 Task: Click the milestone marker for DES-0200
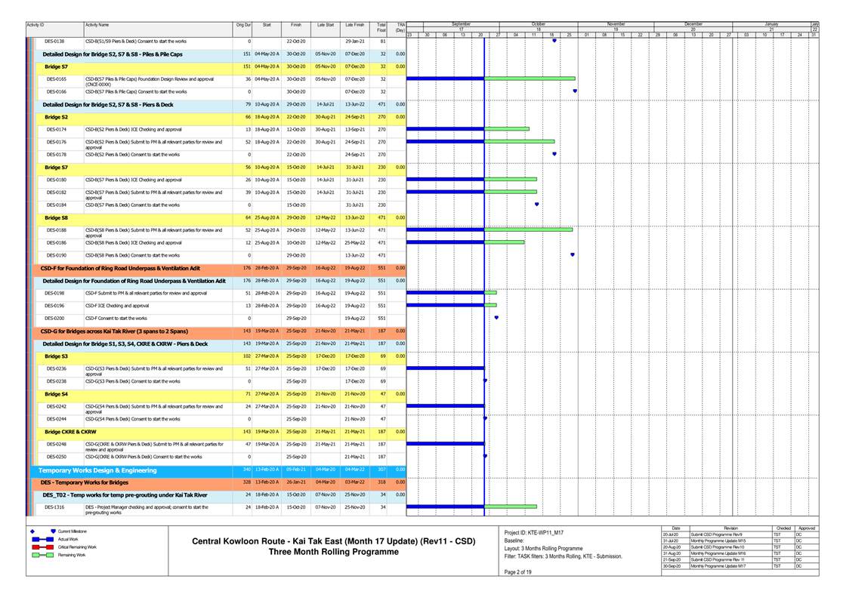[496, 318]
